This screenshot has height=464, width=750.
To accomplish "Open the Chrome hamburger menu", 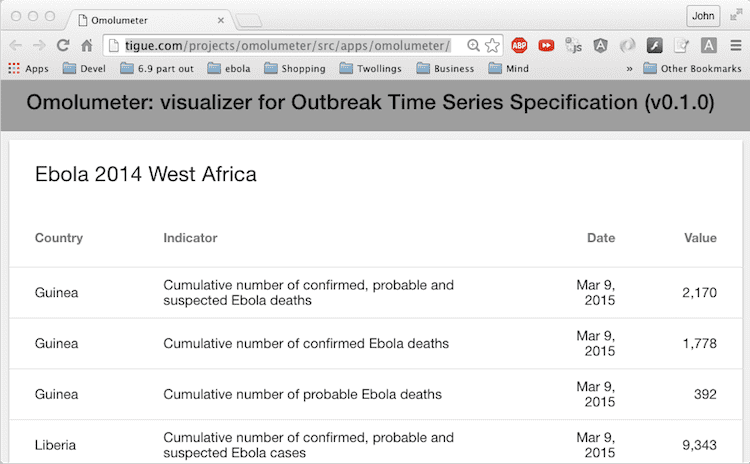I will [x=736, y=45].
